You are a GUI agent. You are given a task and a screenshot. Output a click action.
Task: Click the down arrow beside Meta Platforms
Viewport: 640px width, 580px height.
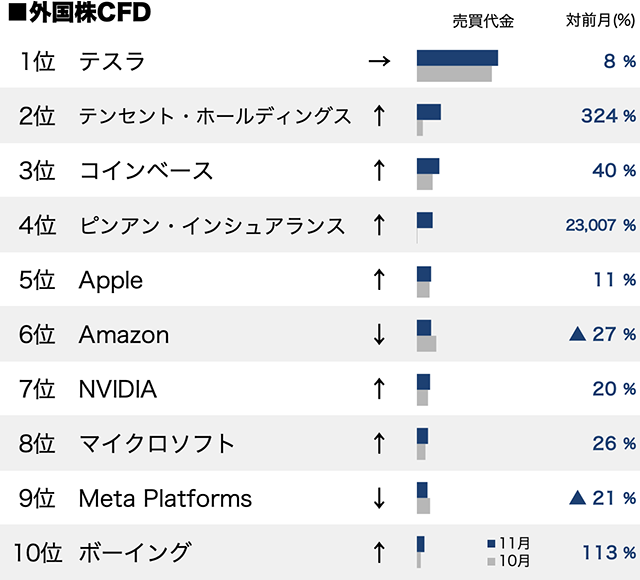pos(379,497)
